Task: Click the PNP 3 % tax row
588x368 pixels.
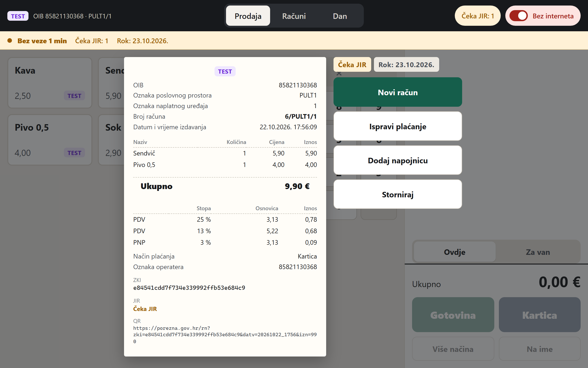Action: (x=225, y=242)
